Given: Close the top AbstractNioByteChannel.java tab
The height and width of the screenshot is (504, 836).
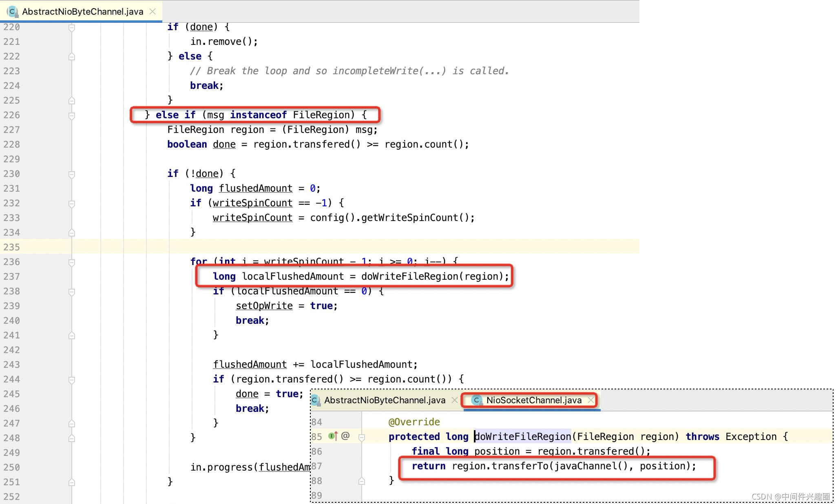Looking at the screenshot, I should [x=153, y=11].
